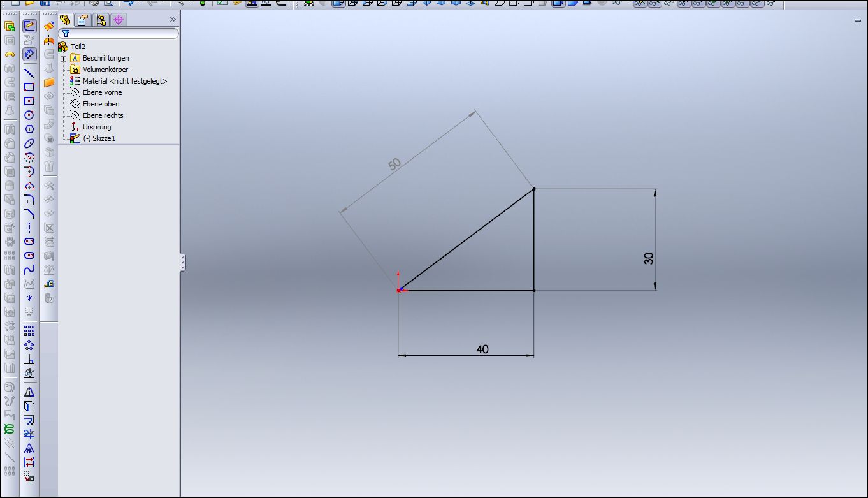This screenshot has height=498, width=868.
Task: Click the sketch origin point
Action: tap(399, 291)
